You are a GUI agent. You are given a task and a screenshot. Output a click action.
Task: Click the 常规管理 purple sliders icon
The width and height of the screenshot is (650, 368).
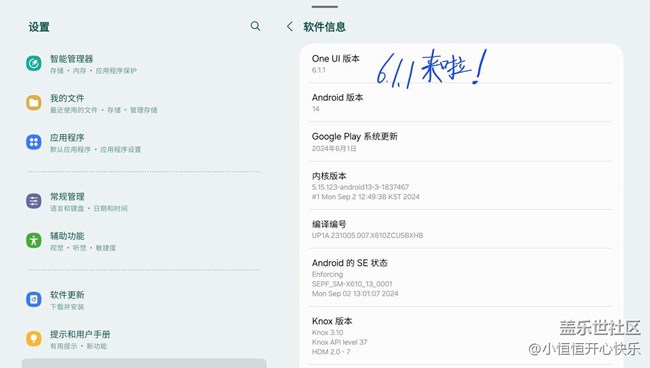pyautogui.click(x=34, y=201)
